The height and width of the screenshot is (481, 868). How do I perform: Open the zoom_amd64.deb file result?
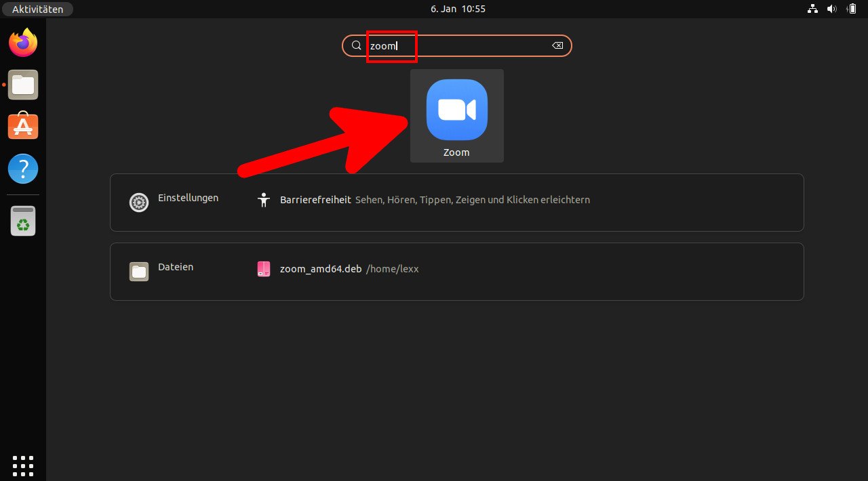coord(320,269)
